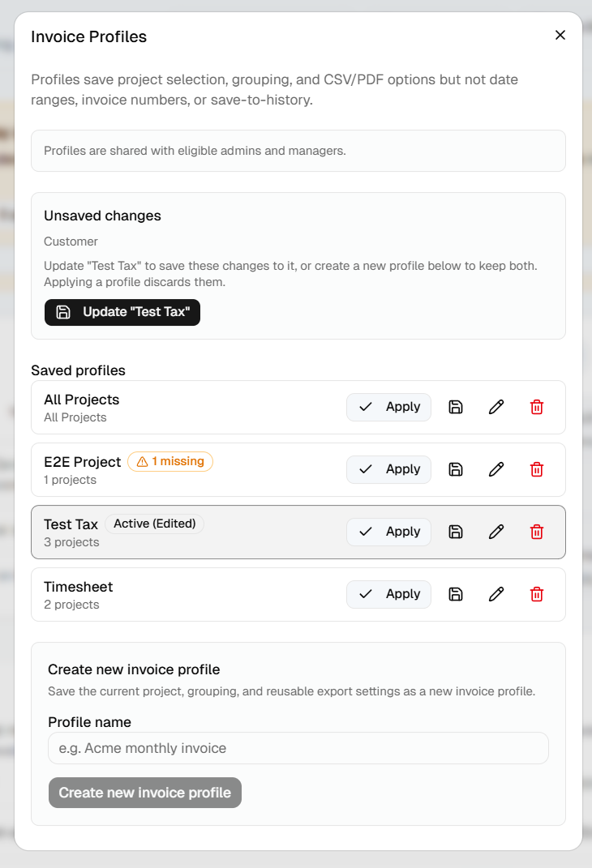The height and width of the screenshot is (868, 592).
Task: Click save icon in Timesheet row
Action: 455,595
